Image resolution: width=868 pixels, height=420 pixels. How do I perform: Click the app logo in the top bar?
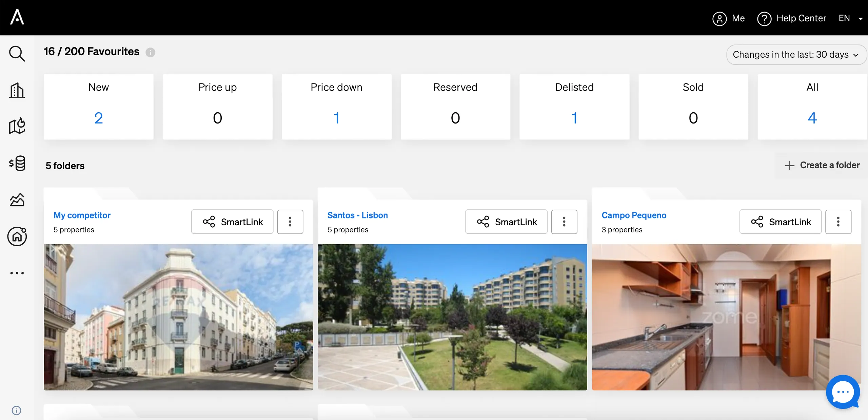point(17,17)
